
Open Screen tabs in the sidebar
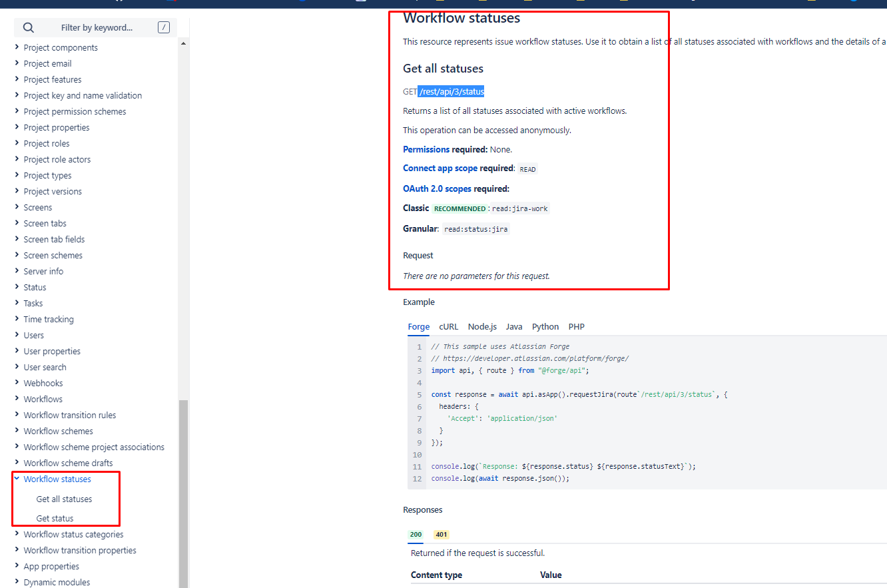45,223
